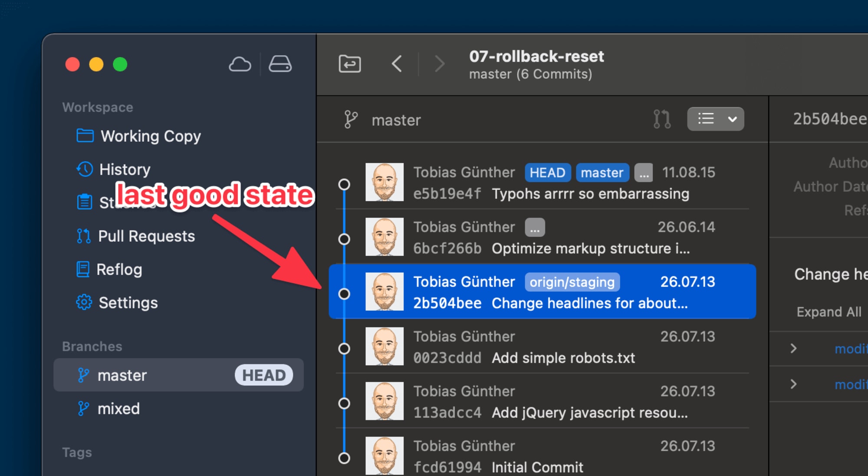Open the repository quick-open folder icon
The width and height of the screenshot is (868, 476).
(x=350, y=64)
